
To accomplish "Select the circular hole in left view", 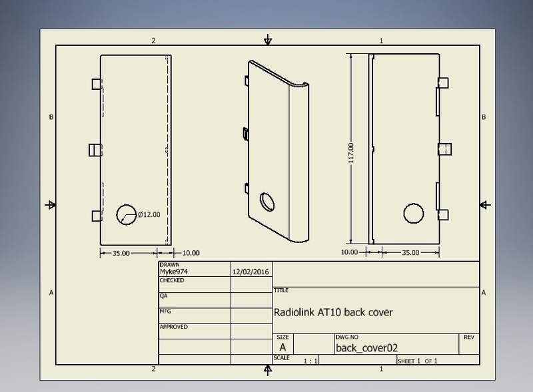I will 125,214.
